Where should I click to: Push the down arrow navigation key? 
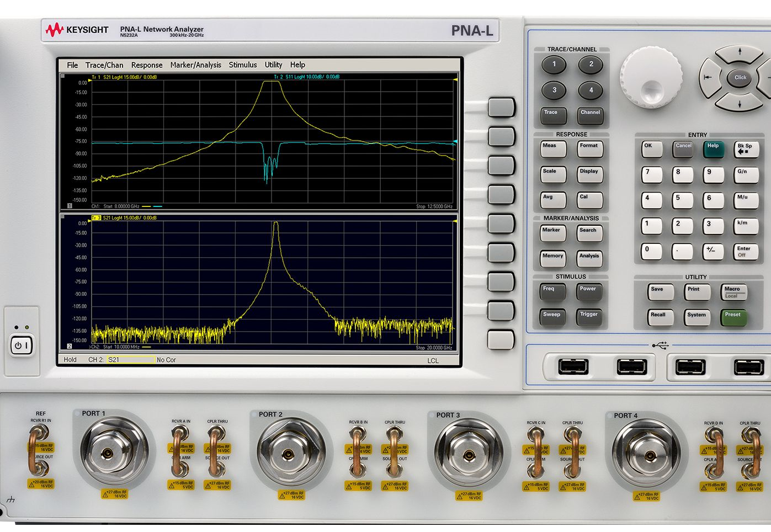740,102
